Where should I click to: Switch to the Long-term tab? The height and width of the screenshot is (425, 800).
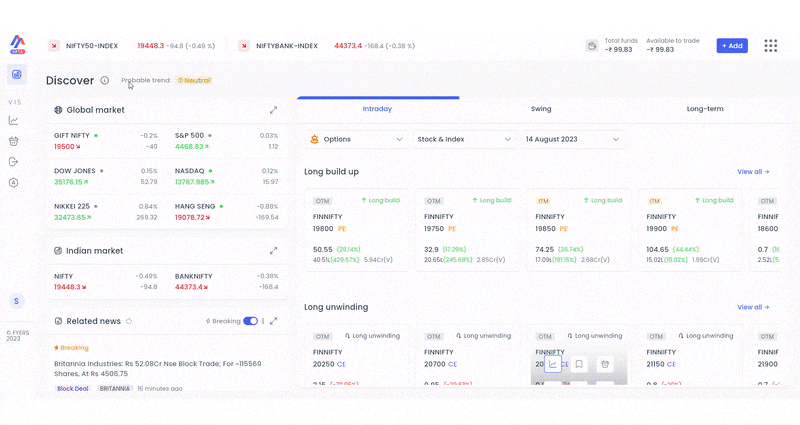(x=705, y=109)
